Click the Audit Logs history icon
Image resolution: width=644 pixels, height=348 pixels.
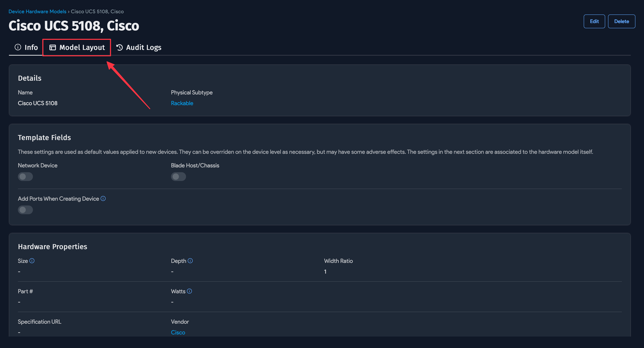[x=119, y=47]
